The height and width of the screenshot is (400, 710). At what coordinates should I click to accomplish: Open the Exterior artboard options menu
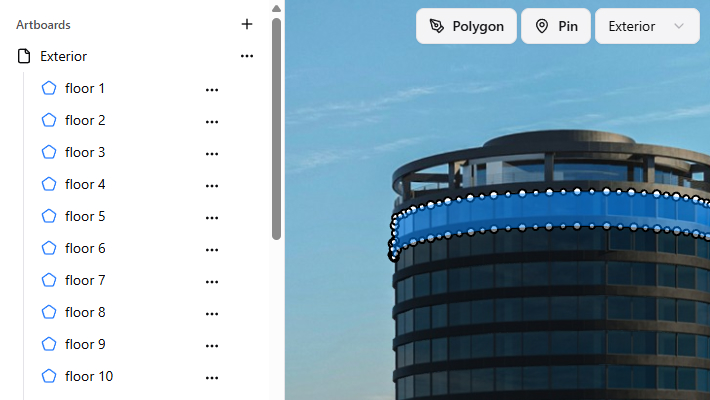tap(247, 56)
